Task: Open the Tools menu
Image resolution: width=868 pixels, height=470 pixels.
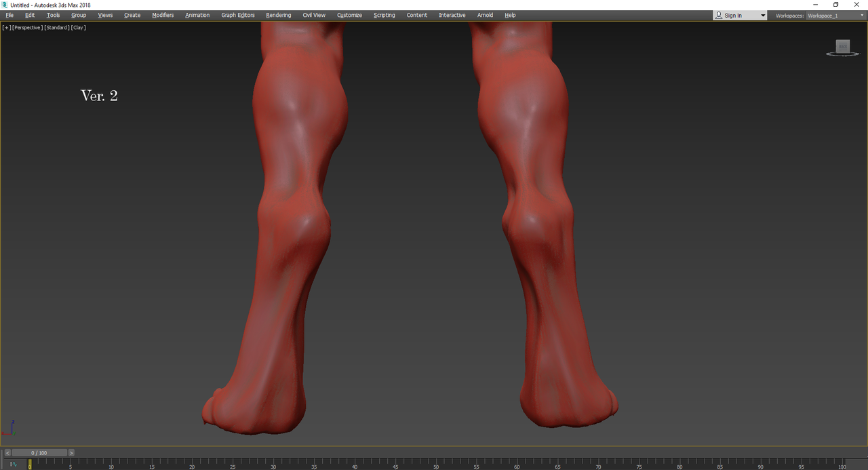Action: (53, 15)
